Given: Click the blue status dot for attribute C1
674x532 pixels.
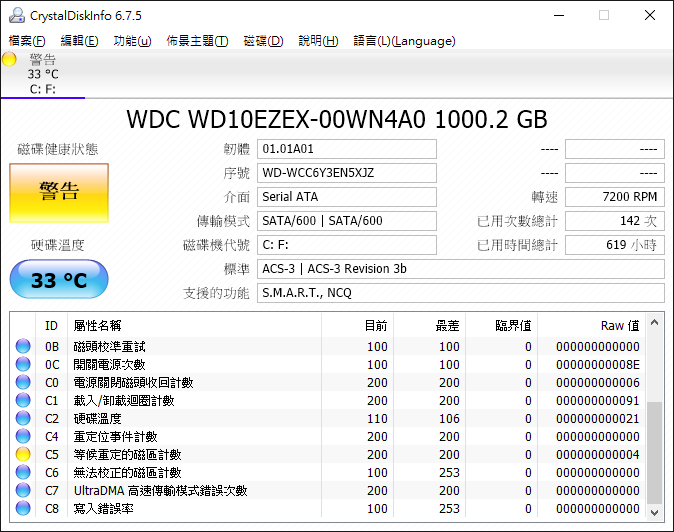Looking at the screenshot, I should click(x=23, y=401).
